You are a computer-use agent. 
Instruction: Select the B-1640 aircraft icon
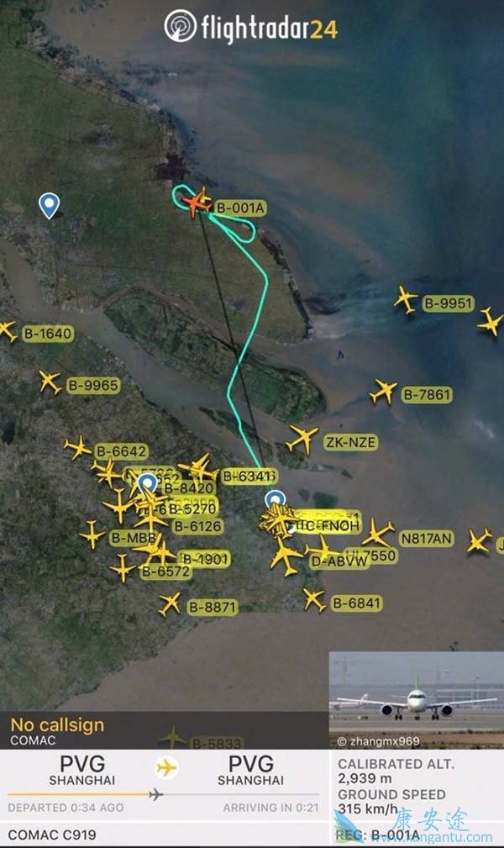pyautogui.click(x=8, y=331)
